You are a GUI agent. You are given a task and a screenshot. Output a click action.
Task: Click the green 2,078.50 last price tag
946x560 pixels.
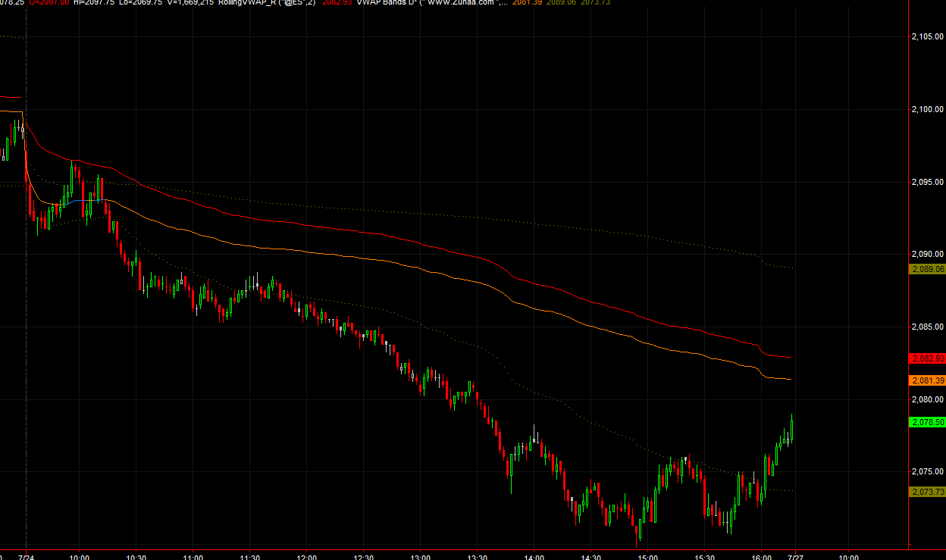point(926,422)
